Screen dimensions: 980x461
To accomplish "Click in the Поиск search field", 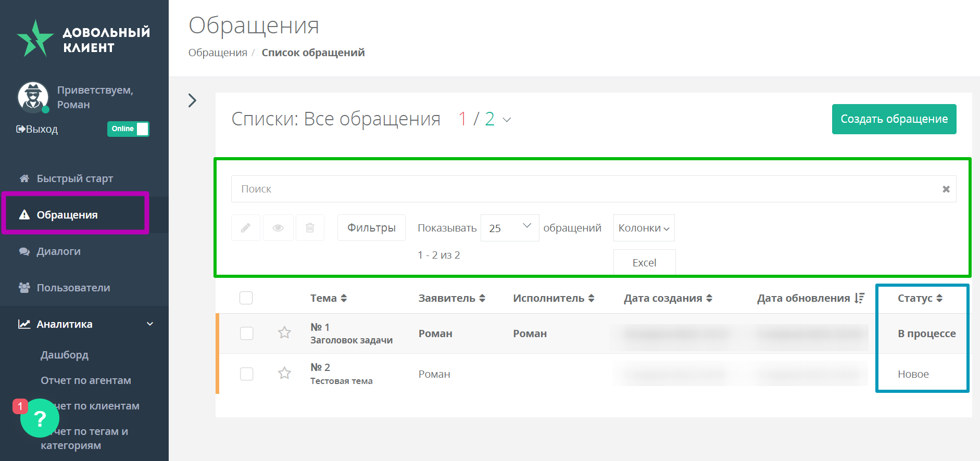I will coord(583,189).
